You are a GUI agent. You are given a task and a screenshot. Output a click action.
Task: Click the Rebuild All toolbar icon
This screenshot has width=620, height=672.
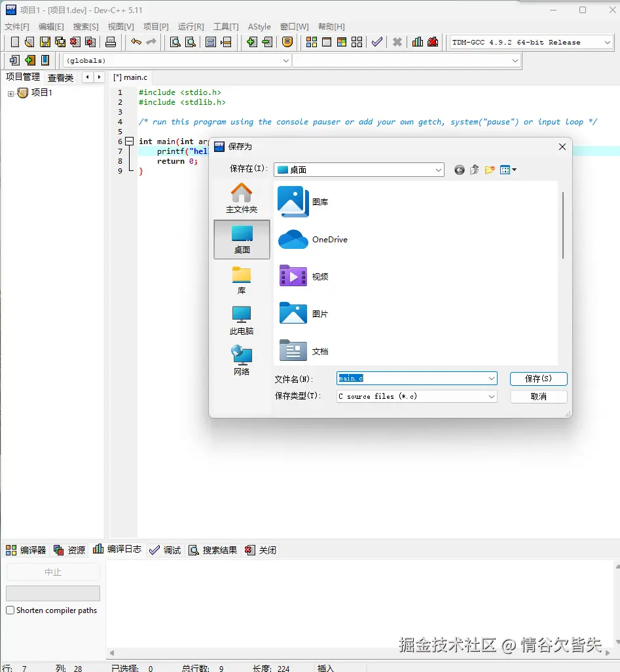[357, 42]
